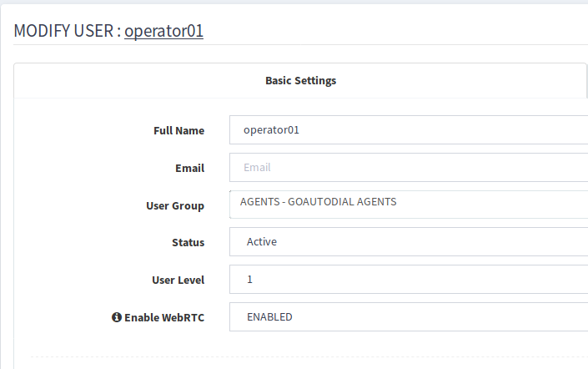Viewport: 588px width, 369px height.
Task: Click the info icon beside Enable WebRTC
Action: pyautogui.click(x=117, y=317)
